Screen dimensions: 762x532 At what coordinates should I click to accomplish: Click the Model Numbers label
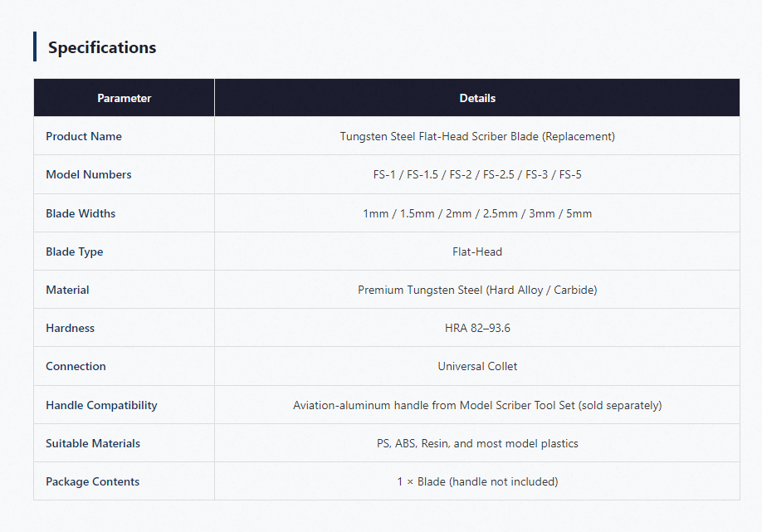(89, 174)
